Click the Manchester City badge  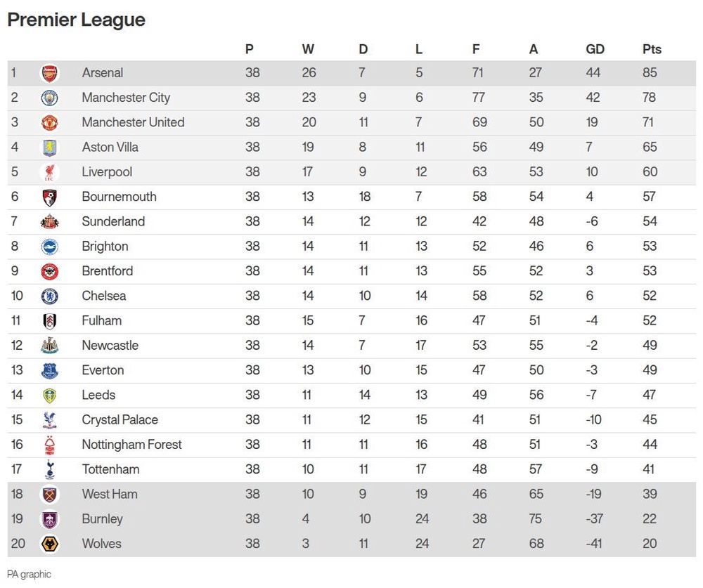click(49, 98)
